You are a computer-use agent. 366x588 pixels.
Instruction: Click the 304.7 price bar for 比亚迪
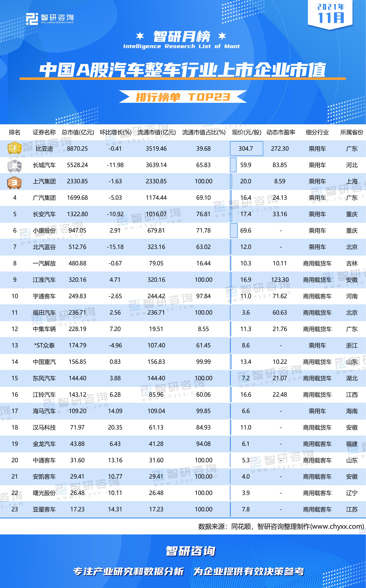[x=246, y=148]
